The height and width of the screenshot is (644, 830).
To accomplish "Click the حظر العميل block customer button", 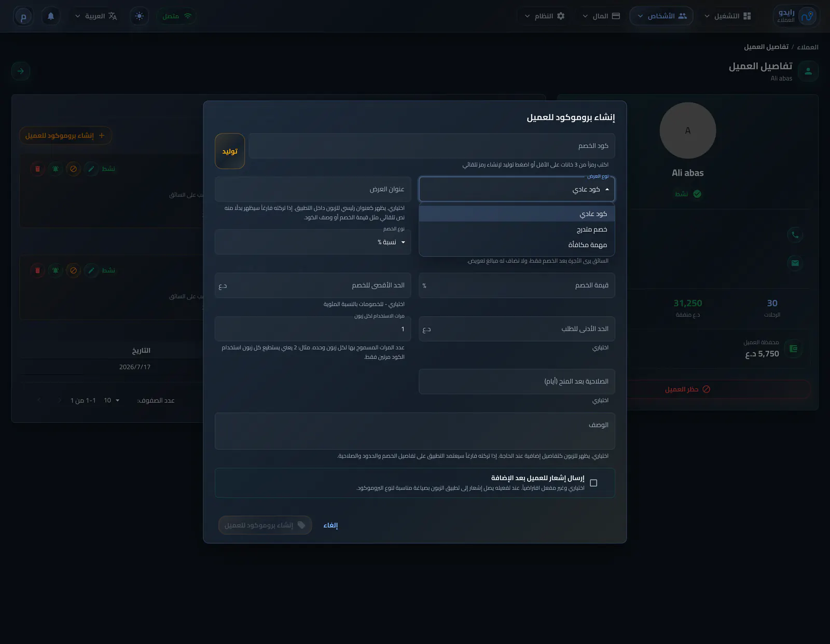I will (687, 389).
